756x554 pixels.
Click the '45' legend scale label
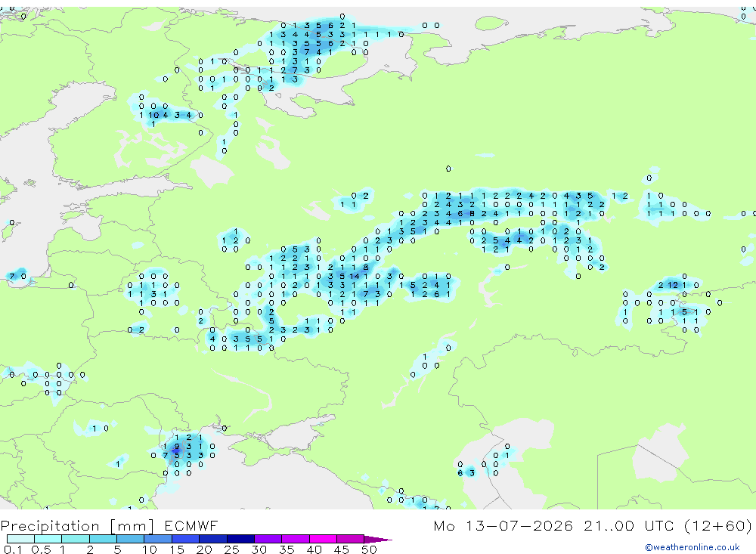(342, 549)
